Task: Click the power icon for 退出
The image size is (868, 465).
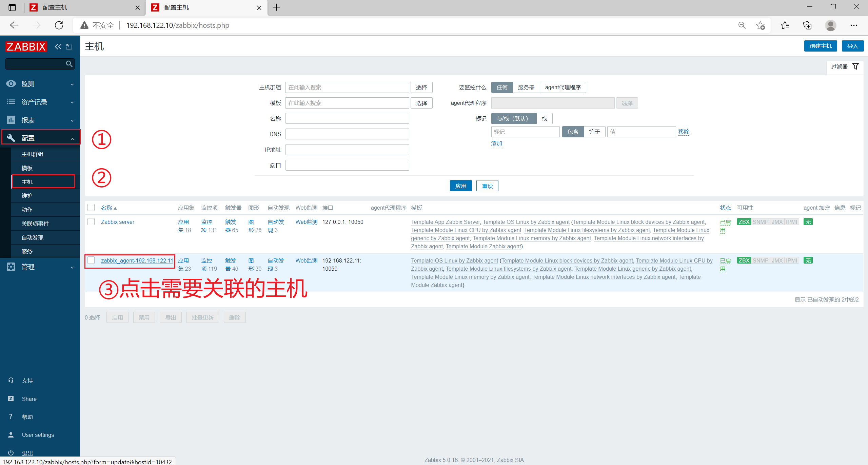Action: [11, 452]
